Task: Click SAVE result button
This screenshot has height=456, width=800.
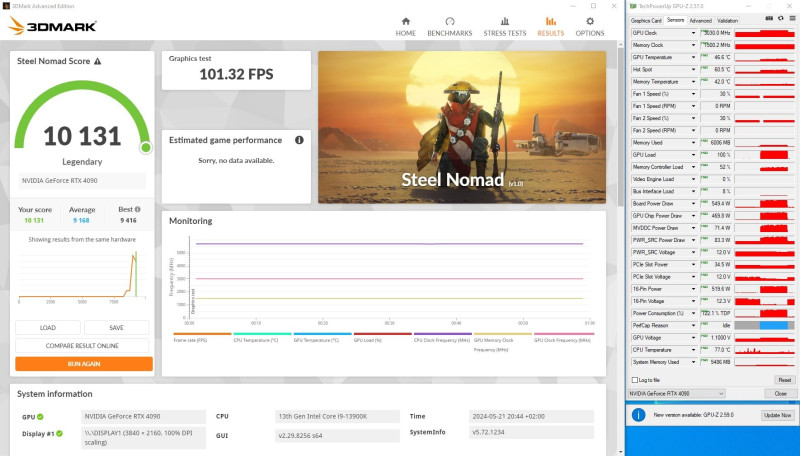Action: [116, 327]
